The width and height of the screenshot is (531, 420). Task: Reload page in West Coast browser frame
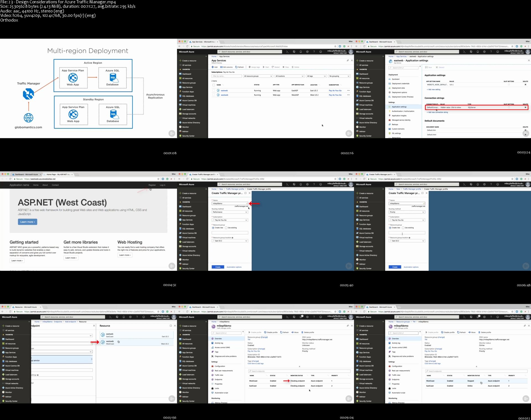[10, 179]
